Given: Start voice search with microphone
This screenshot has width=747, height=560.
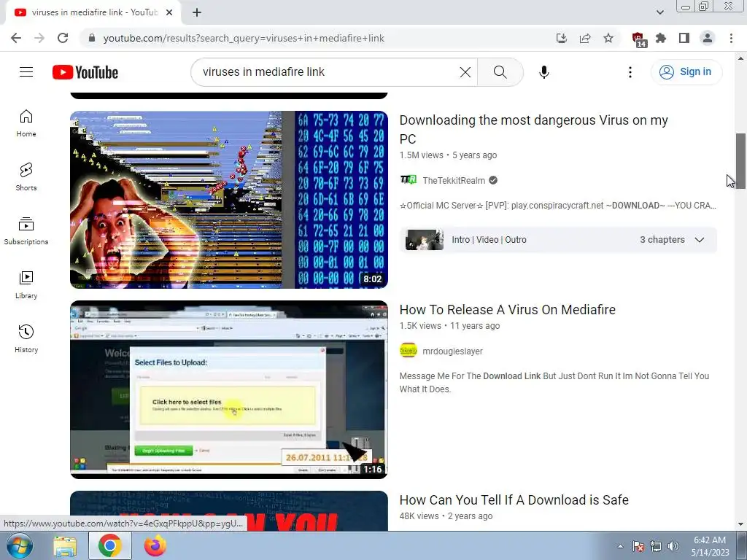Looking at the screenshot, I should [543, 72].
